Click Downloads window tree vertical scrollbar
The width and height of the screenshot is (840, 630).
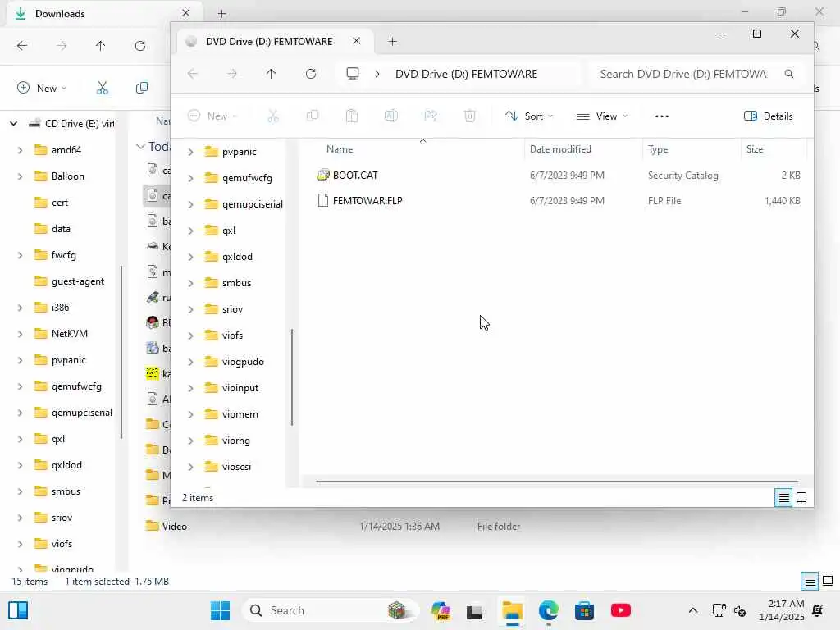121,351
